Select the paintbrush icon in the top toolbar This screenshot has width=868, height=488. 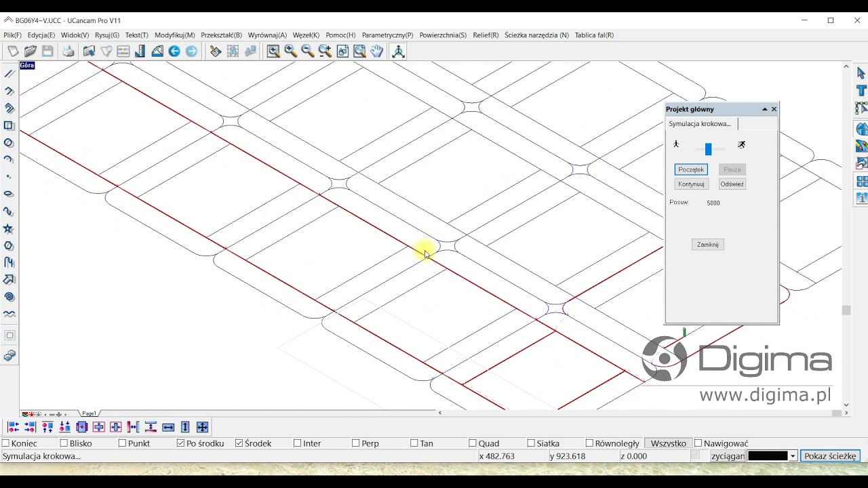click(x=216, y=52)
